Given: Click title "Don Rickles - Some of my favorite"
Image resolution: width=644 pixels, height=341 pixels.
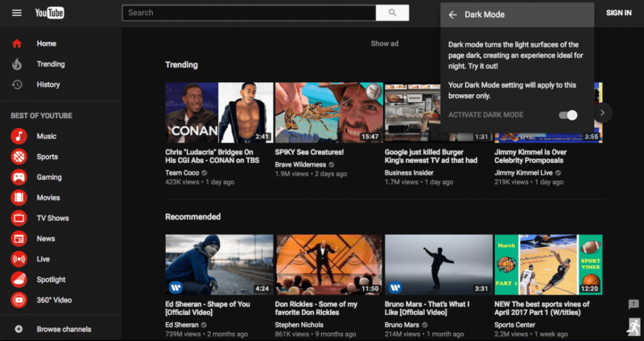Looking at the screenshot, I should pyautogui.click(x=316, y=308).
